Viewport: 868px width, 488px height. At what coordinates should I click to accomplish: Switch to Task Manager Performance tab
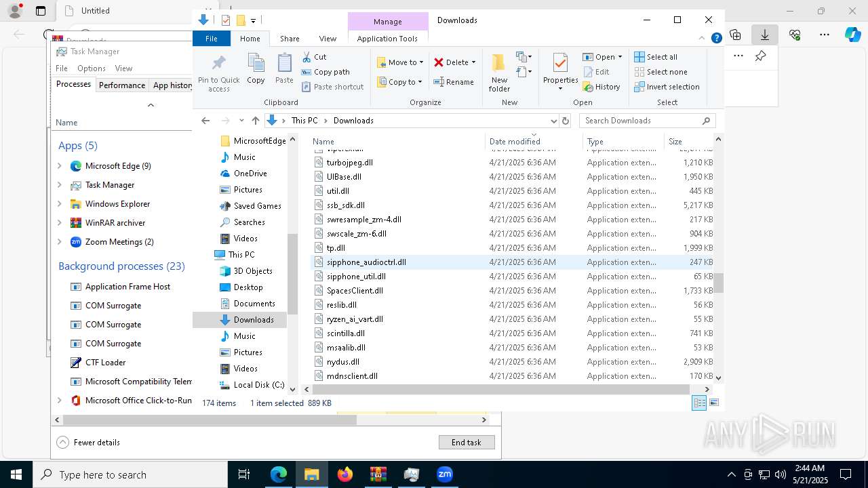122,85
